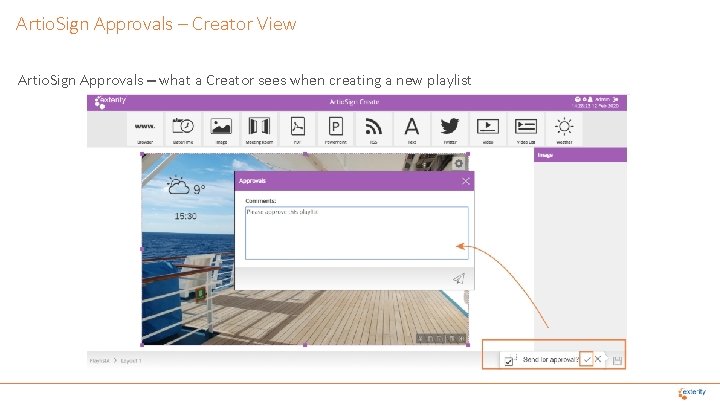Viewport: 720px width, 405px height.
Task: Confirm Send for approval with the checkmark
Action: [x=586, y=359]
